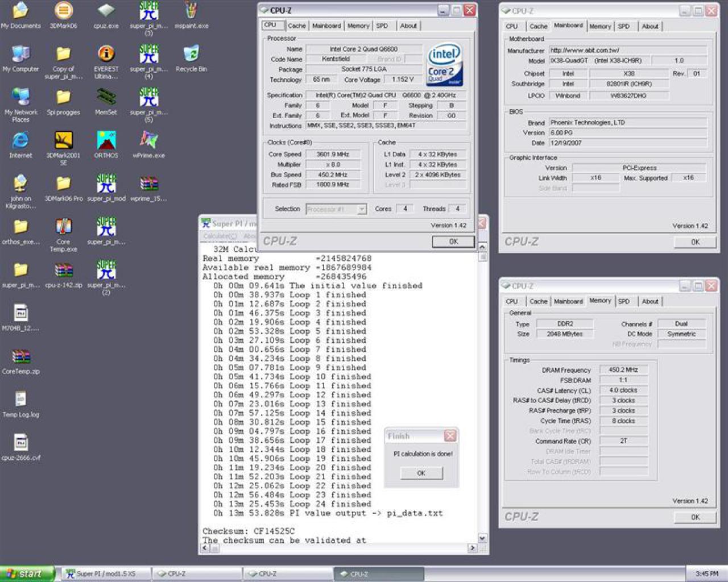The image size is (728, 582).
Task: Select the CoreTemp.zip archive icon
Action: pyautogui.click(x=20, y=360)
